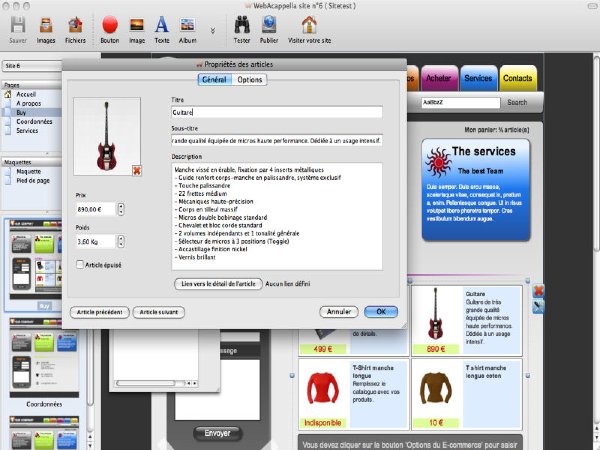Select the Guitare product card
This screenshot has width=600, height=450.
[x=467, y=321]
